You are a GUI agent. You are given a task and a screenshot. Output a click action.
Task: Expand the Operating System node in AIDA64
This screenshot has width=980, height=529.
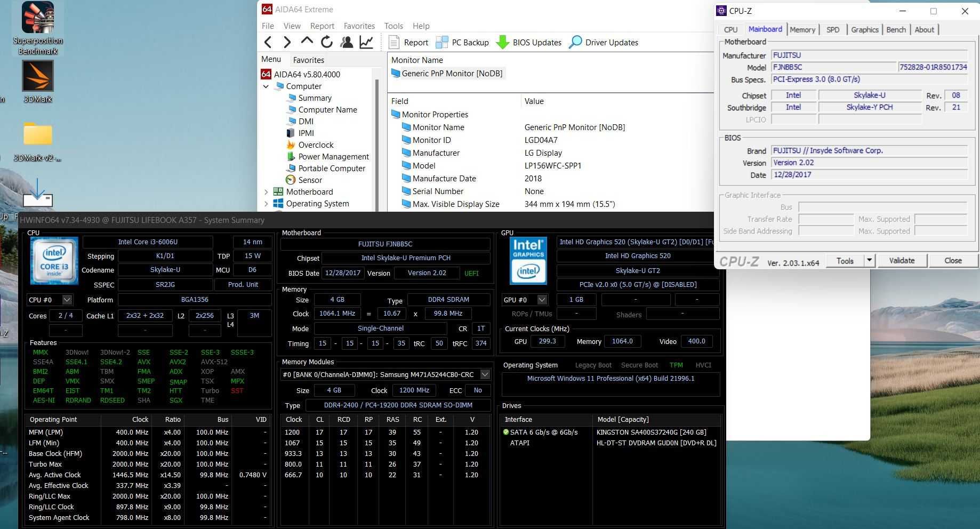(266, 204)
